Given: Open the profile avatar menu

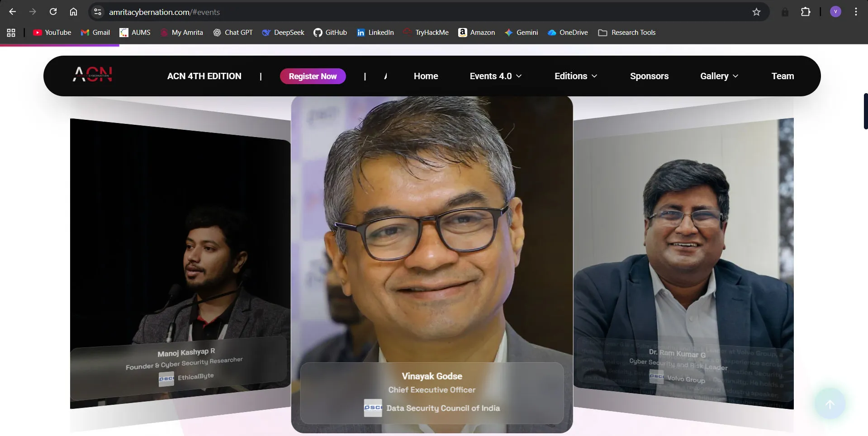Looking at the screenshot, I should [x=835, y=12].
